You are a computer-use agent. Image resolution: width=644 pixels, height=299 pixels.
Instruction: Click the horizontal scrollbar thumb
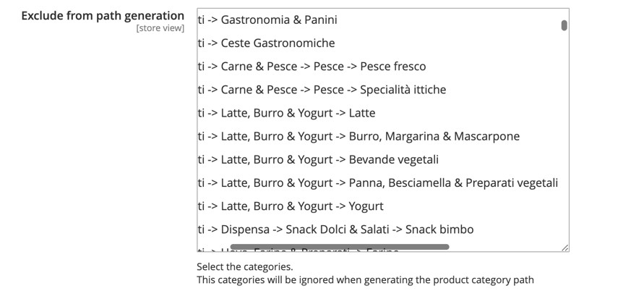[x=340, y=247]
